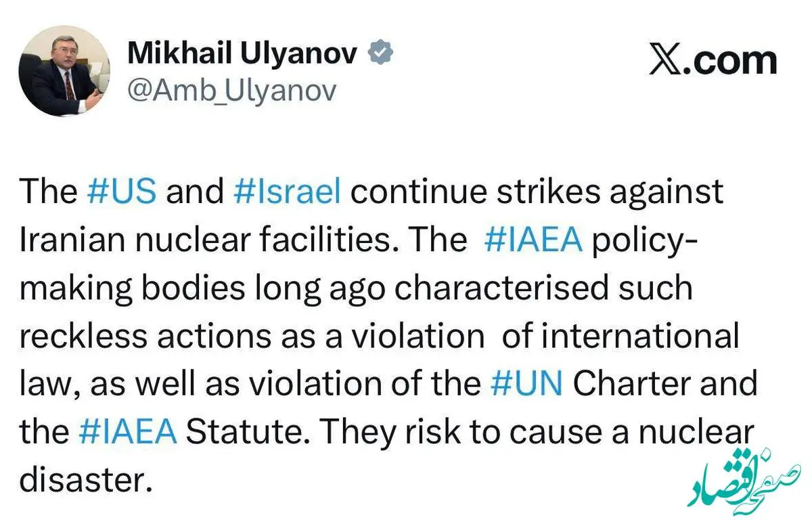Follow the #Israel hashtag link
The height and width of the screenshot is (526, 812).
(287, 192)
